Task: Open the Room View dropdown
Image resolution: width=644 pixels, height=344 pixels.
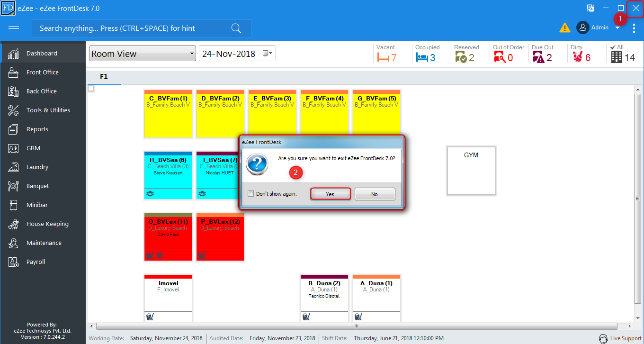Action: tap(143, 54)
